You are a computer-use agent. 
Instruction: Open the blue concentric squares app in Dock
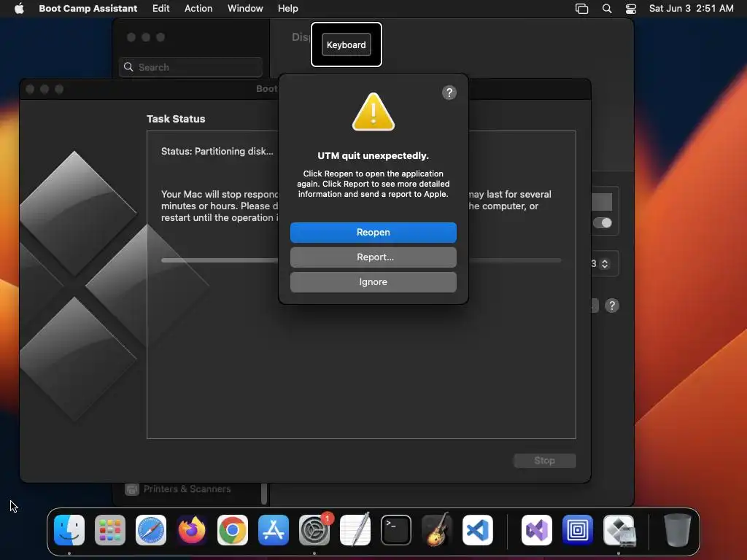point(578,530)
